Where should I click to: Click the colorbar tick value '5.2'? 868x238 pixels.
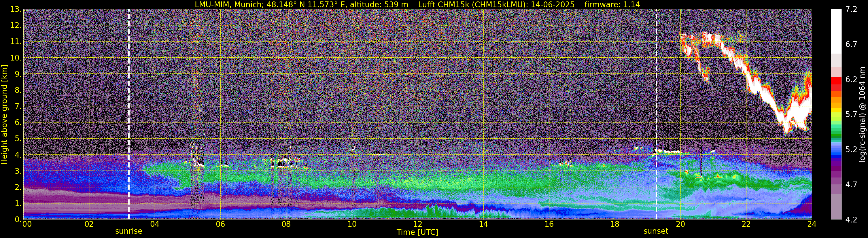coord(851,149)
